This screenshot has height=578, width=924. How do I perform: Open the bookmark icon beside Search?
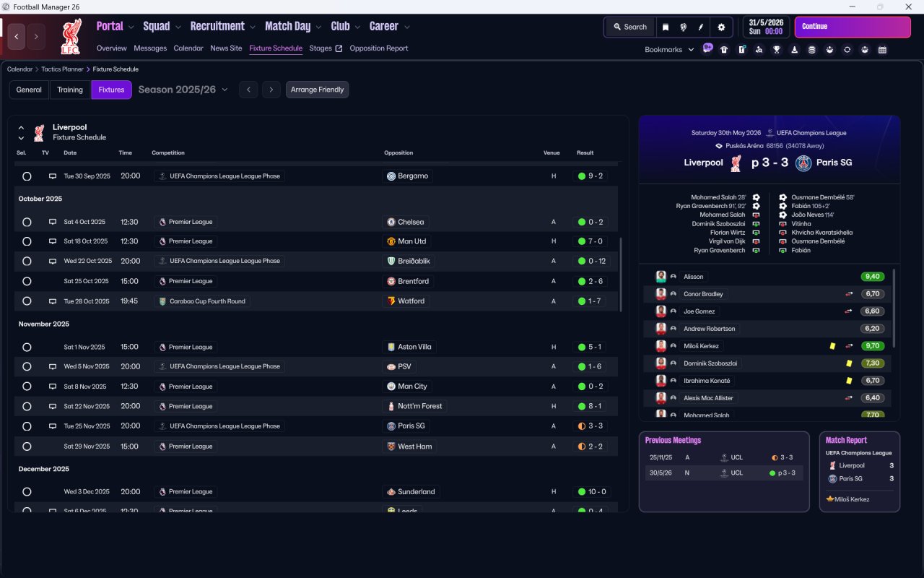[666, 27]
